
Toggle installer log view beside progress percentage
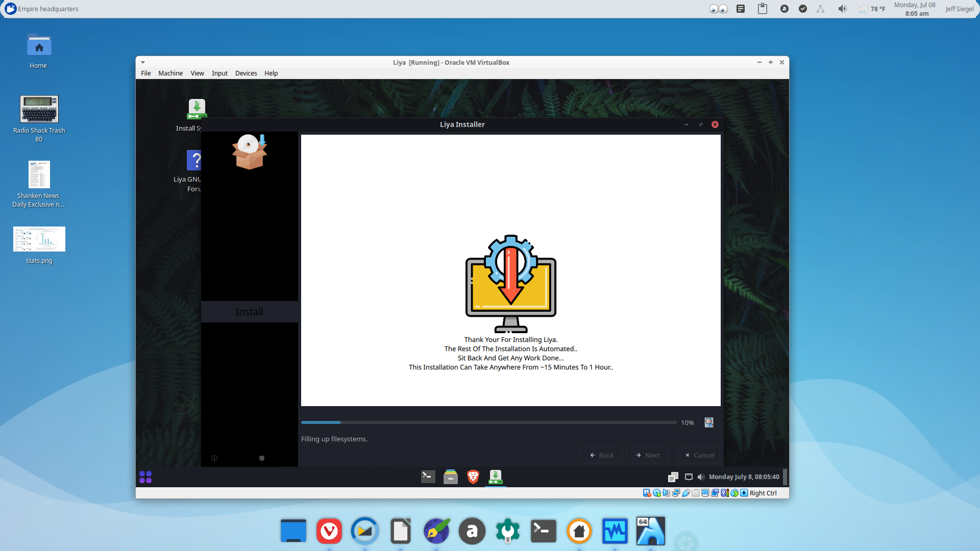pos(709,422)
